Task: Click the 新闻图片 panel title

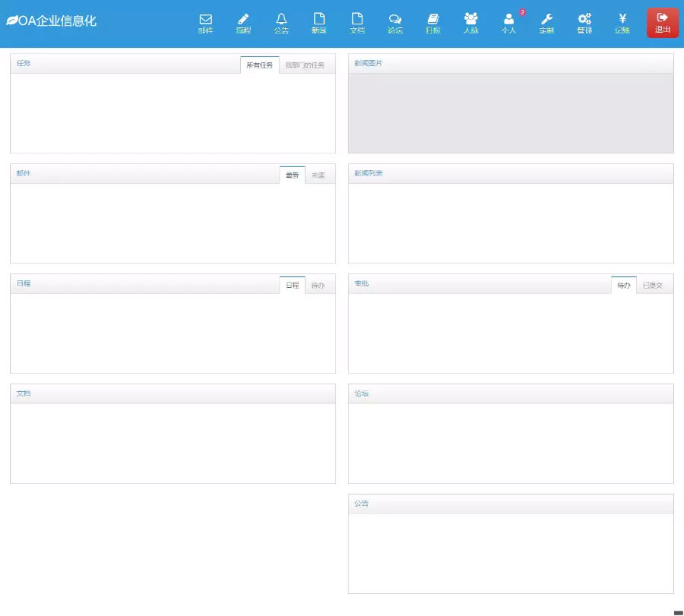Action: click(x=368, y=63)
